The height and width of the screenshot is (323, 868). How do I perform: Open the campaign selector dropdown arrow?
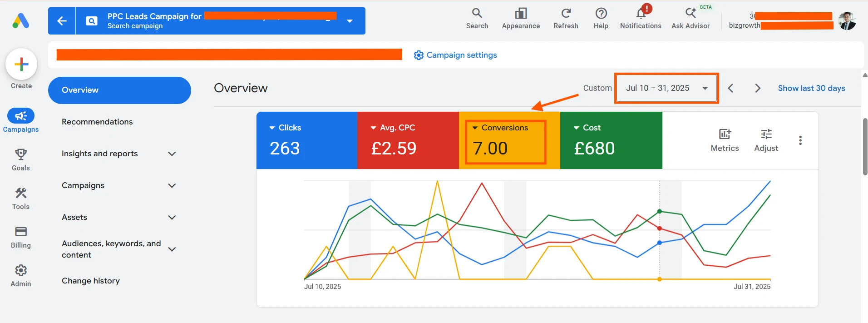click(x=350, y=21)
